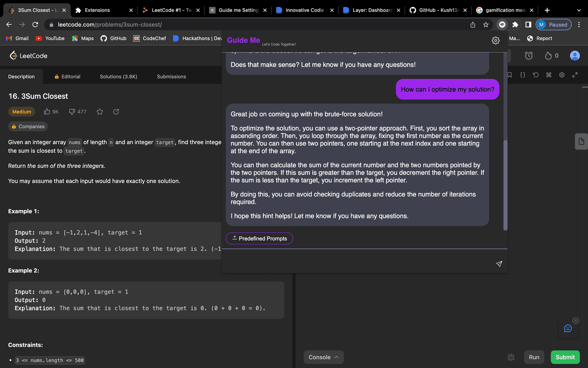The height and width of the screenshot is (368, 588).
Task: Click Guide Me chat scrollbar
Action: [506, 185]
